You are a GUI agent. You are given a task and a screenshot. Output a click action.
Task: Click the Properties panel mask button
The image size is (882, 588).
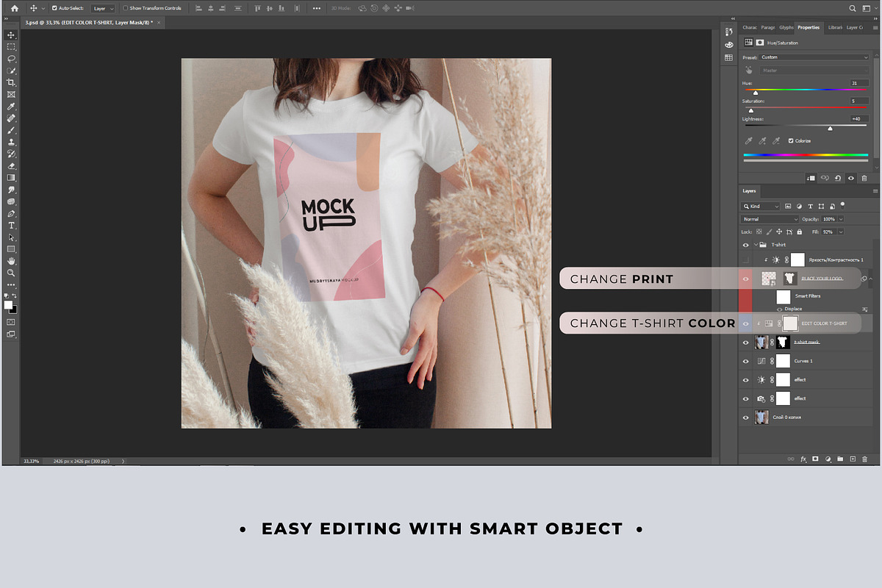pos(760,43)
